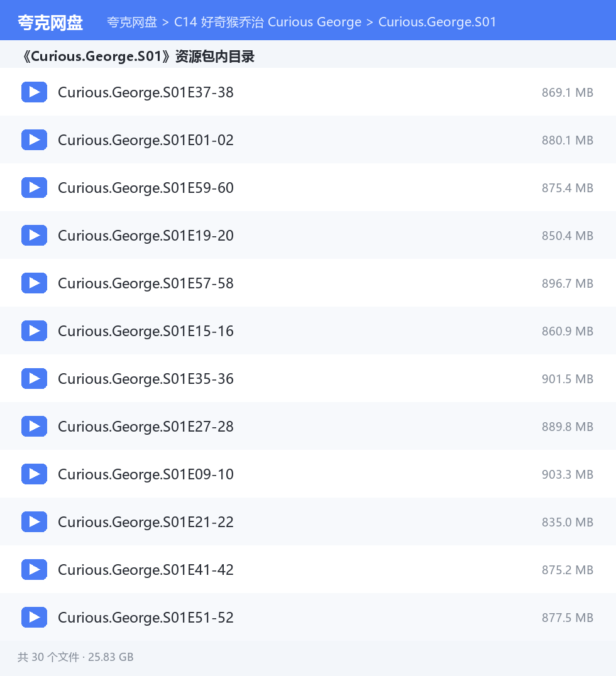
Task: Open file name Curious.George.S01E57-58
Action: 146,283
